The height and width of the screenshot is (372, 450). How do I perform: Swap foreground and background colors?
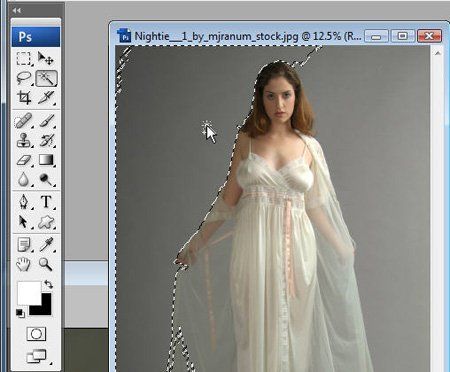click(x=49, y=284)
